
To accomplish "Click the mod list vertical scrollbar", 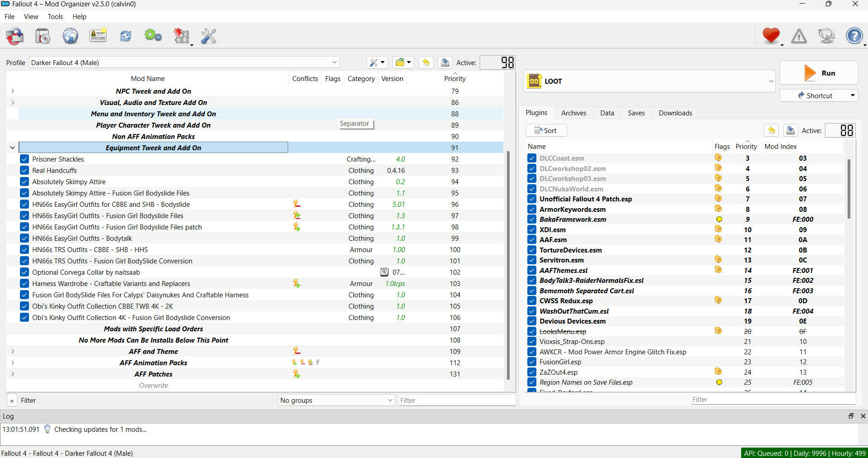I will coord(508,266).
